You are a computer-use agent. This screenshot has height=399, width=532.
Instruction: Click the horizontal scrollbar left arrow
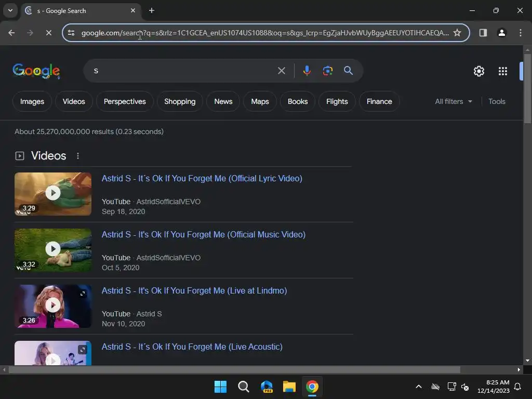(4, 369)
